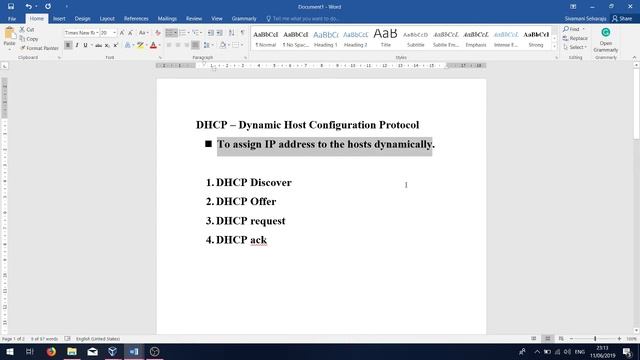Screen dimensions: 640x360
Task: Toggle Align Left
Action: click(169, 45)
